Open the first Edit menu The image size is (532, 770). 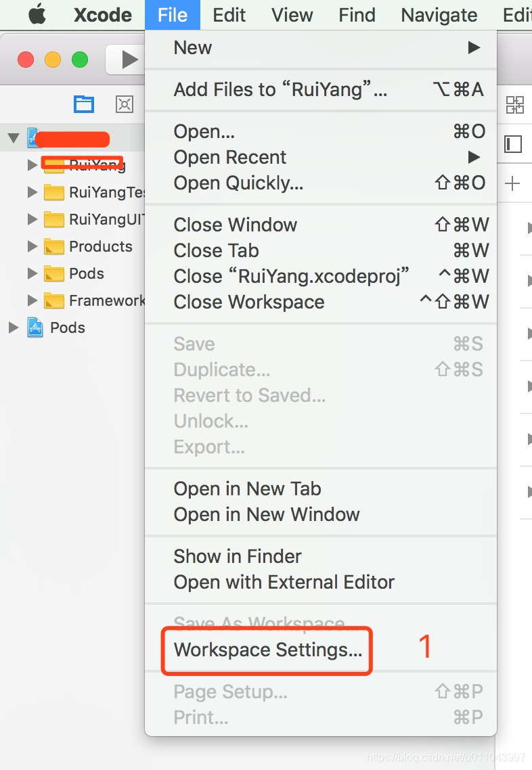[x=229, y=15]
